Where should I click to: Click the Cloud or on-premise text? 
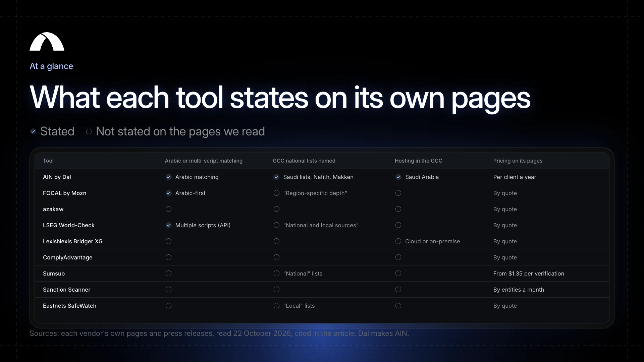point(432,241)
